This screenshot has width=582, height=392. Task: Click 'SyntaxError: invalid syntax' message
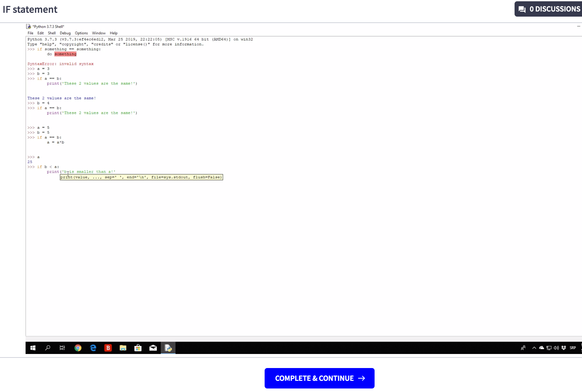60,64
